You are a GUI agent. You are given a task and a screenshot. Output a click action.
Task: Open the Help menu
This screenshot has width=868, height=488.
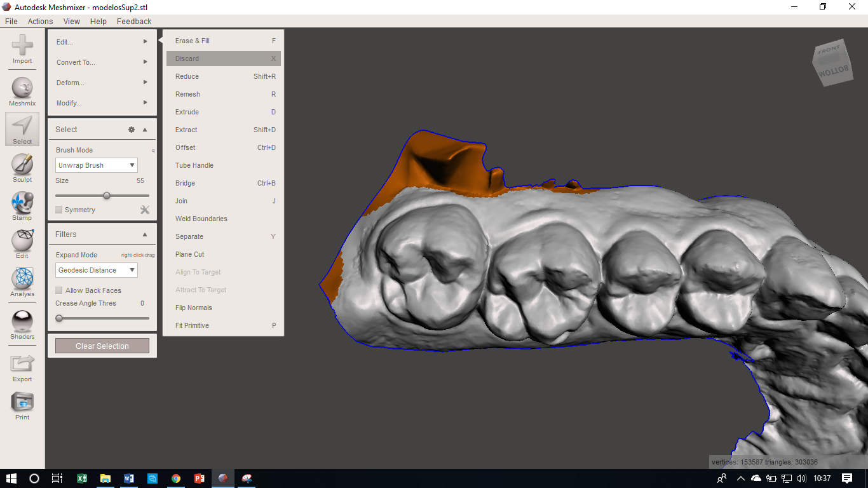coord(98,21)
